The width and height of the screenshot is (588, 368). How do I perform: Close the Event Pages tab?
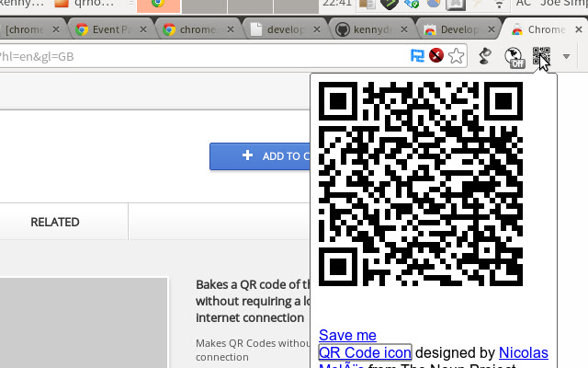pos(143,29)
